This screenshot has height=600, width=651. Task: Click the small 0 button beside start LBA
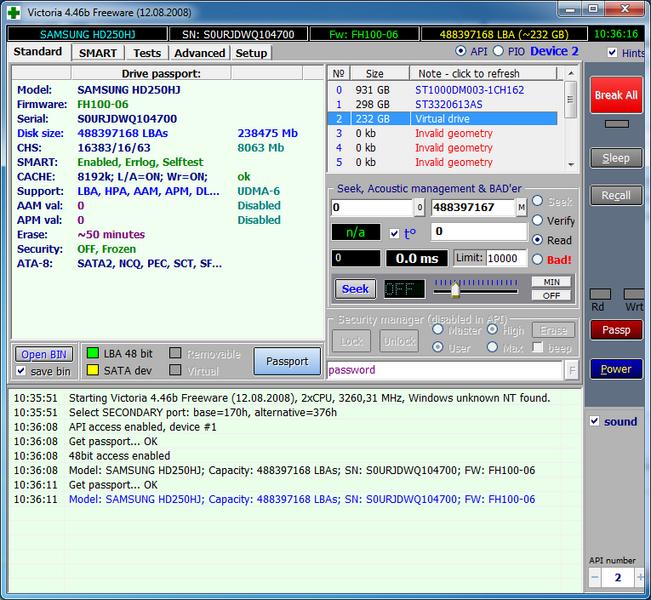(x=419, y=207)
